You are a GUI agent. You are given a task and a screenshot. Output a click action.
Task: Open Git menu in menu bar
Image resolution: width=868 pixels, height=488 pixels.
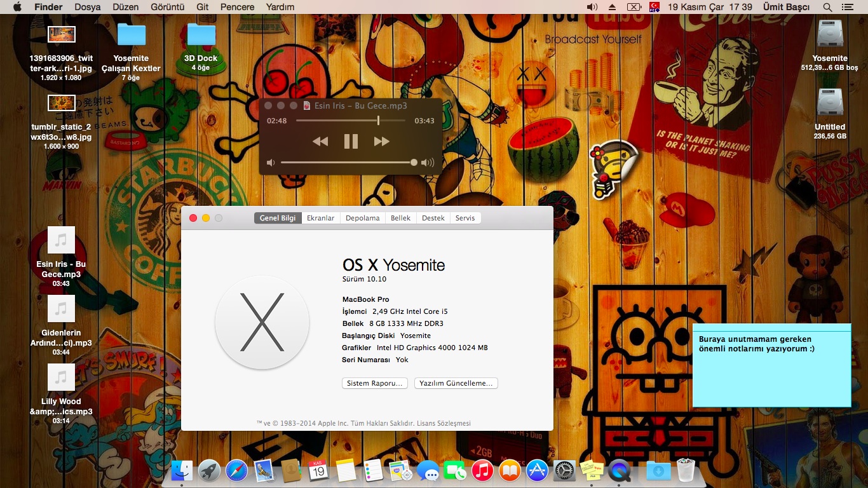203,7
